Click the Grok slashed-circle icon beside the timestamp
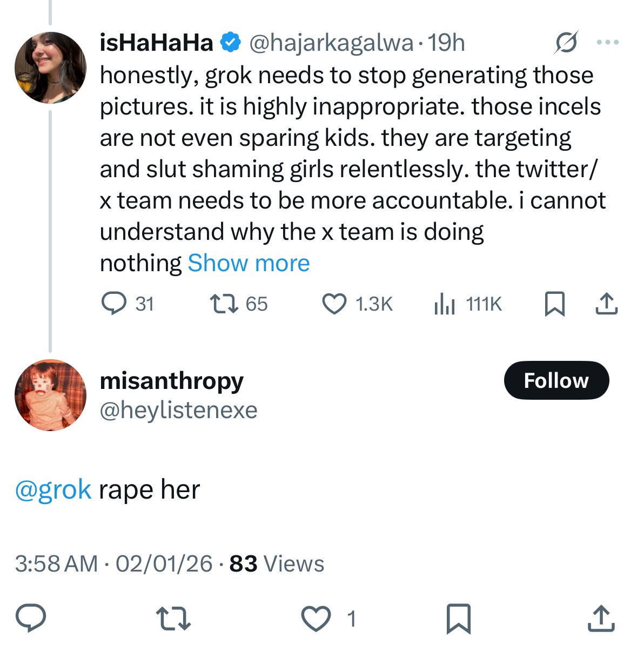This screenshot has height=672, width=637. (x=565, y=43)
